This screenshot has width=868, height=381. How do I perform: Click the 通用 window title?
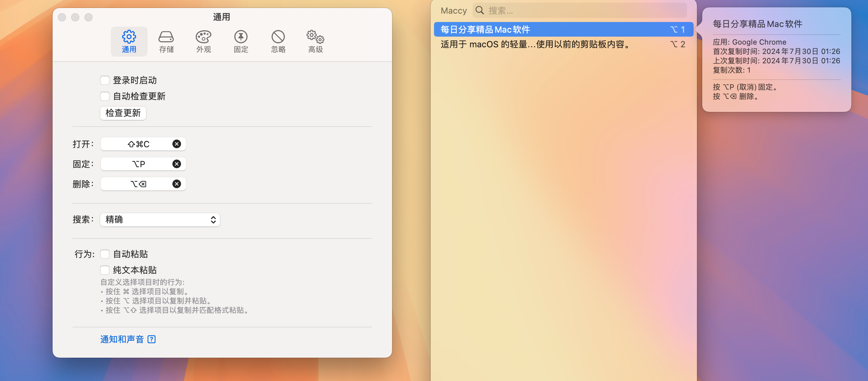pos(221,17)
